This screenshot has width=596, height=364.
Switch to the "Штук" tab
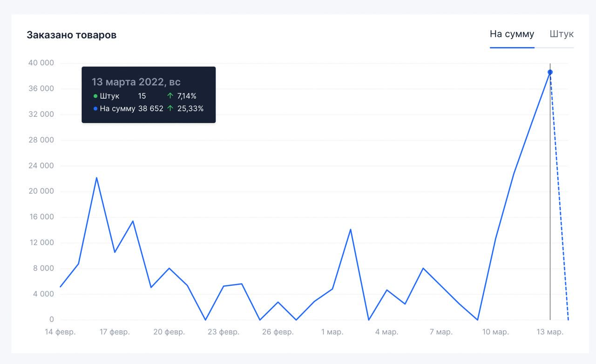click(x=562, y=34)
